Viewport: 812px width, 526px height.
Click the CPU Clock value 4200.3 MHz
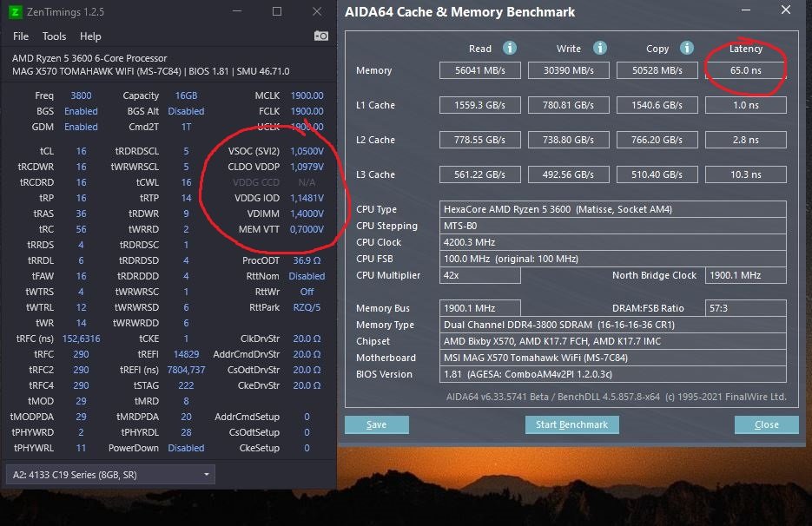pos(612,242)
